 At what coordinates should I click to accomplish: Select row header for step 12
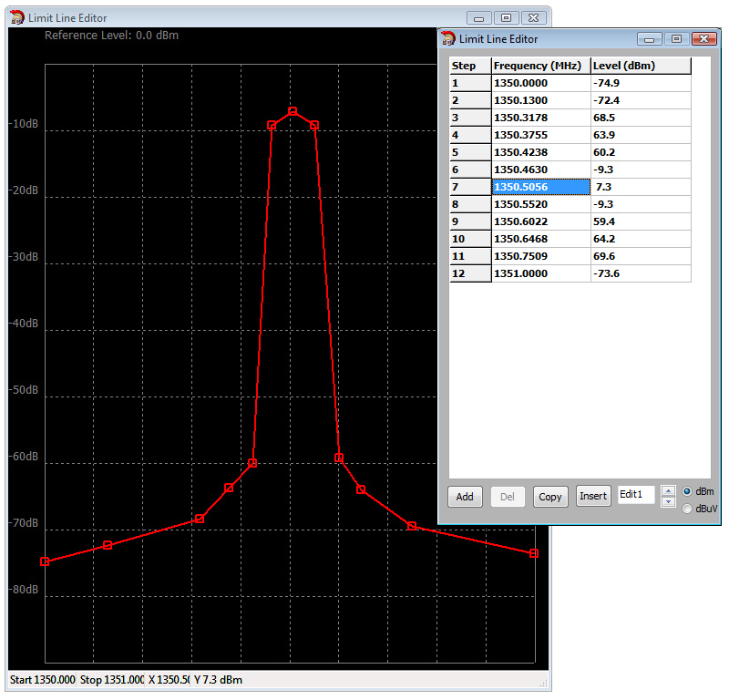(470, 273)
